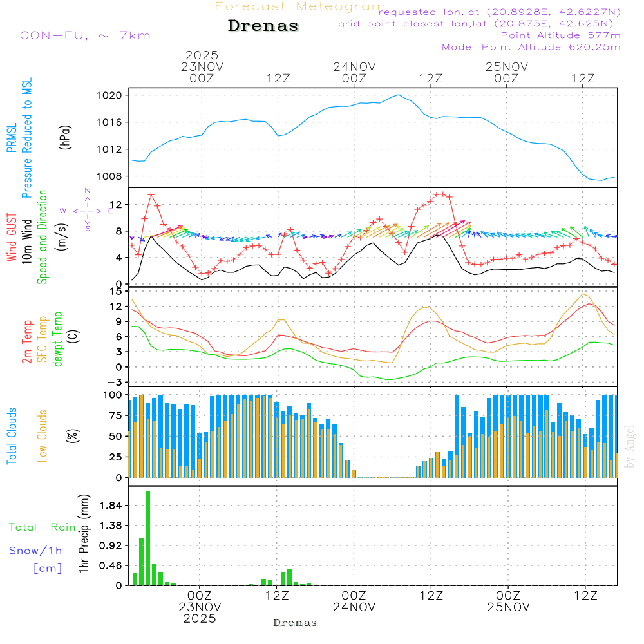Select the ICON-EU ~7km model label
Viewport: 644px width, 644px height.
82,35
